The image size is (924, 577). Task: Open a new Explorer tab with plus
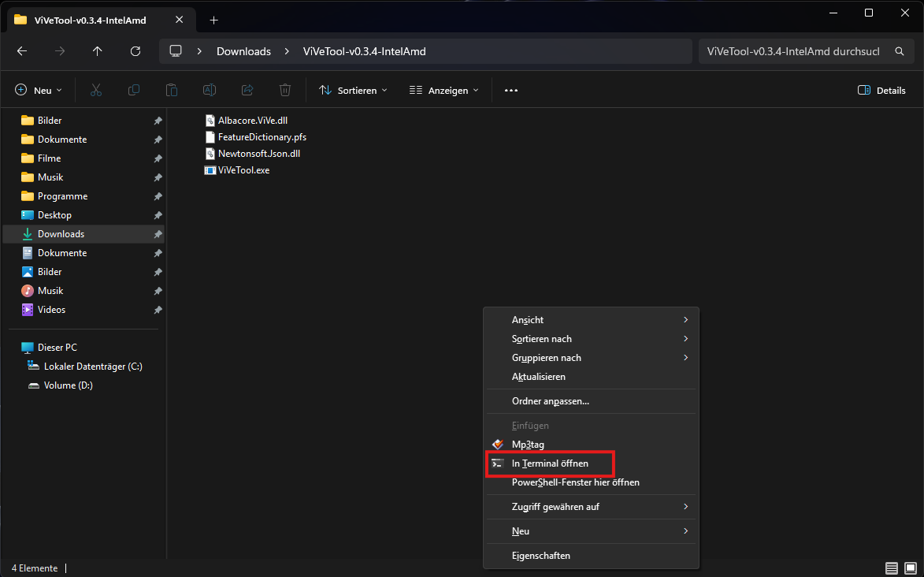[214, 20]
